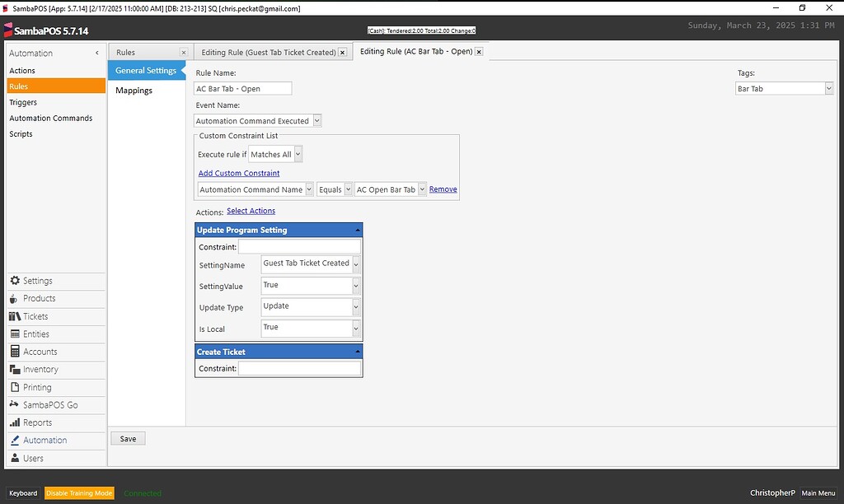
Task: Select the Printing page icon
Action: 15,387
